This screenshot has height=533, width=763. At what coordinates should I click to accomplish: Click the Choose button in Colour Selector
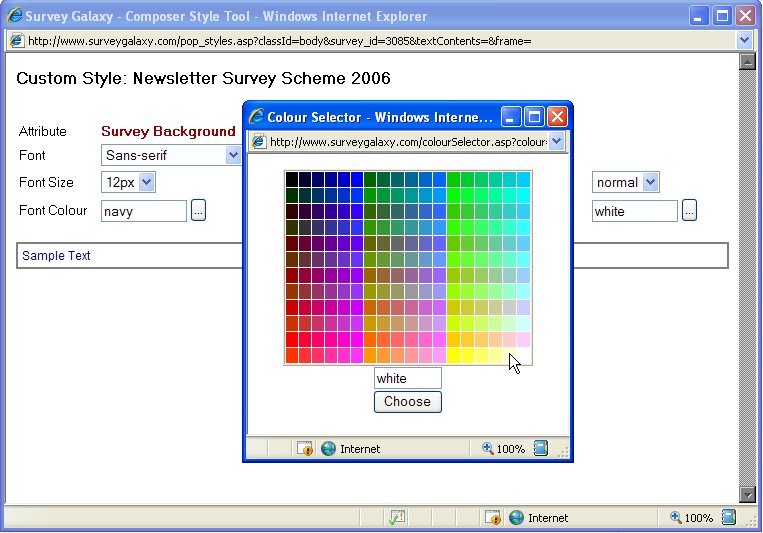[x=408, y=402]
